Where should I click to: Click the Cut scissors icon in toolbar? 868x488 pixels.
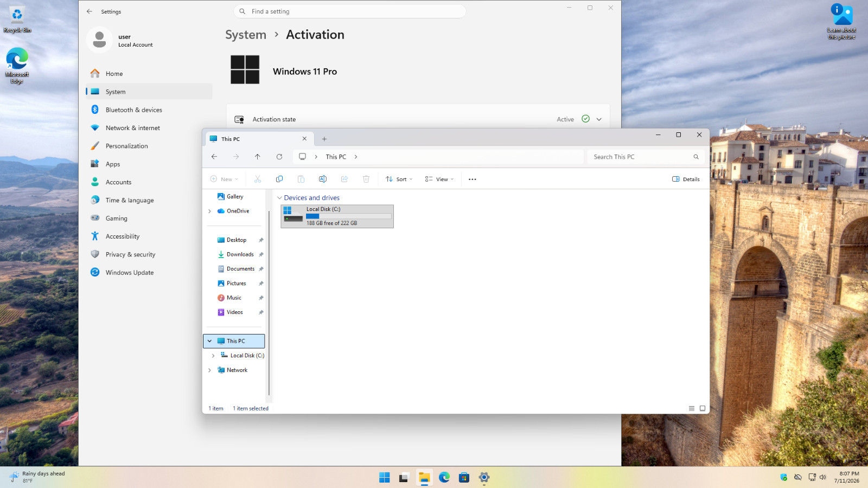tap(258, 179)
